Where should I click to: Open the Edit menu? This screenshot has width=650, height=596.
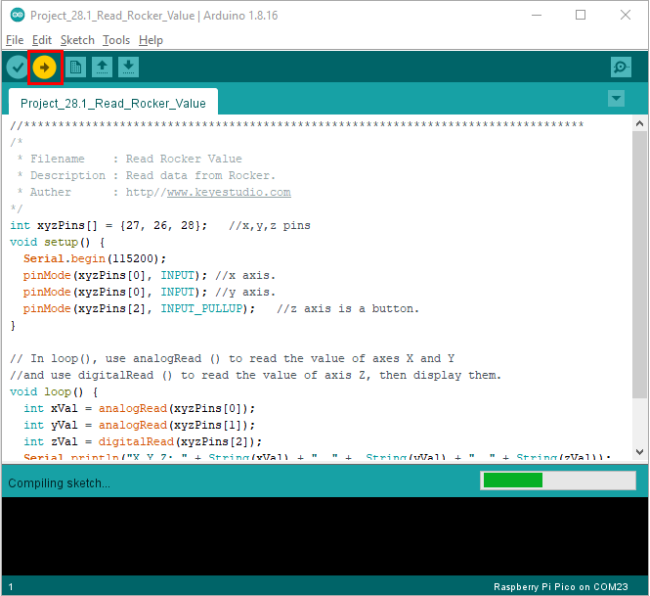(41, 40)
